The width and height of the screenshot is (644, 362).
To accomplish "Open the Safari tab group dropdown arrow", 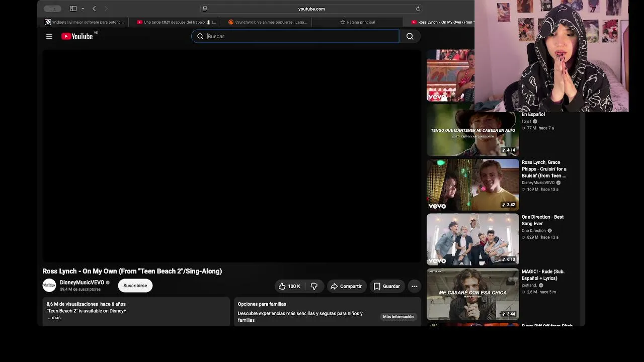I will [x=83, y=9].
